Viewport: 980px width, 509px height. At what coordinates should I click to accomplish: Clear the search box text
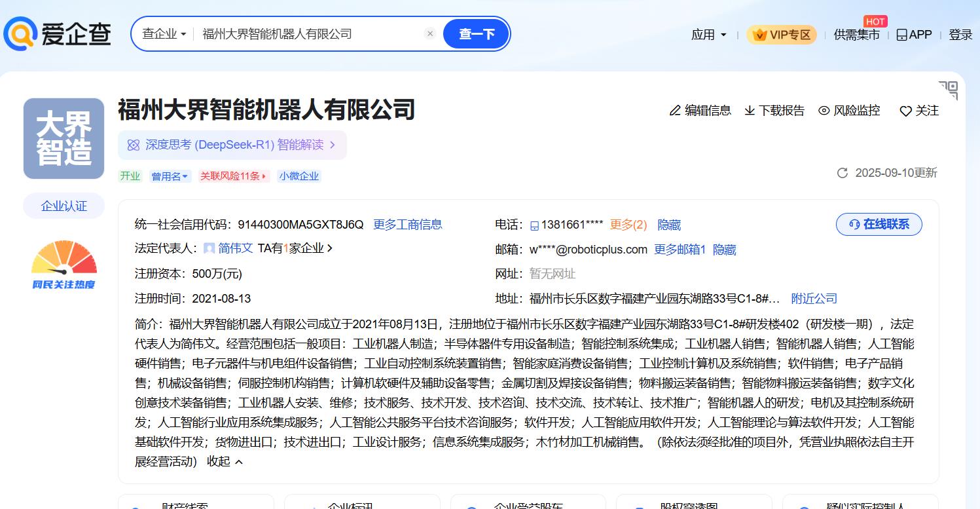[x=429, y=34]
